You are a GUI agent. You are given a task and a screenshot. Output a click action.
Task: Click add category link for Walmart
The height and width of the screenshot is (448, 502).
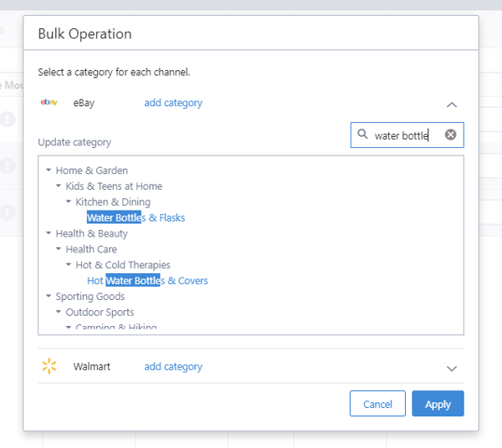click(x=173, y=367)
